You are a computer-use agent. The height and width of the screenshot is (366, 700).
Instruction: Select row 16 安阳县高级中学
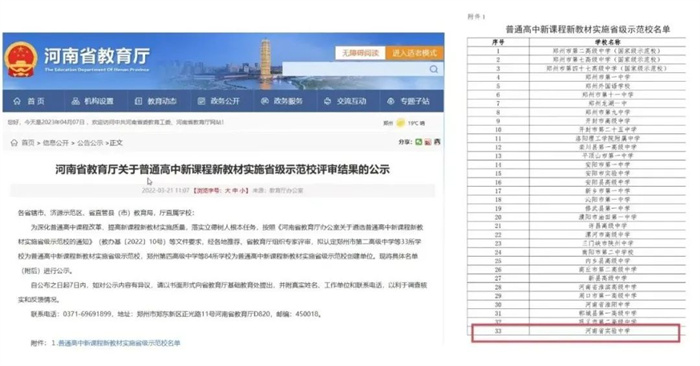(576, 182)
